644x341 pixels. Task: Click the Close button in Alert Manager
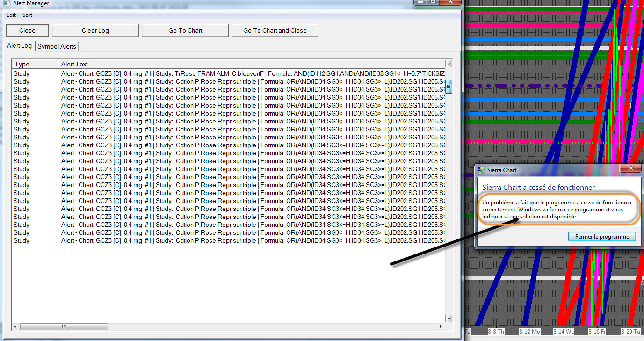27,31
